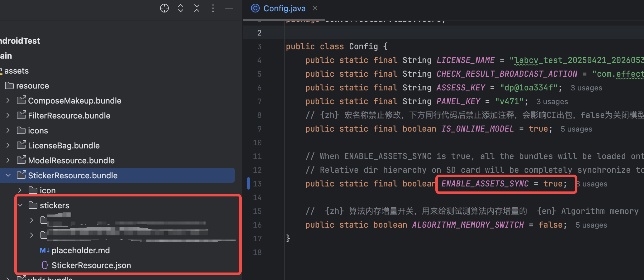Click the '5 usages' link for IS_ONLINE_MODEL
644x280 pixels.
click(576, 129)
